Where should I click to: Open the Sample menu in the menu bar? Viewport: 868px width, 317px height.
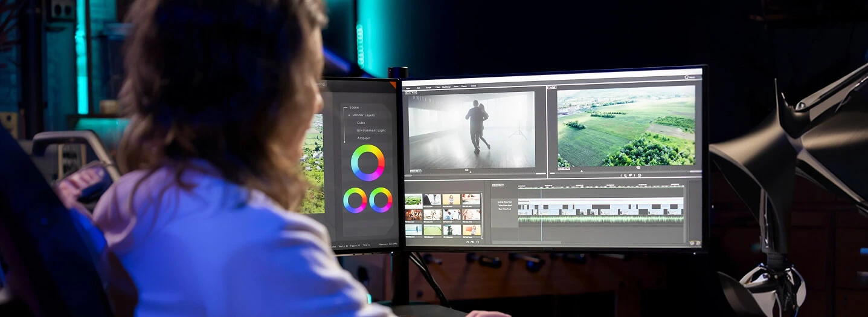[x=428, y=87]
